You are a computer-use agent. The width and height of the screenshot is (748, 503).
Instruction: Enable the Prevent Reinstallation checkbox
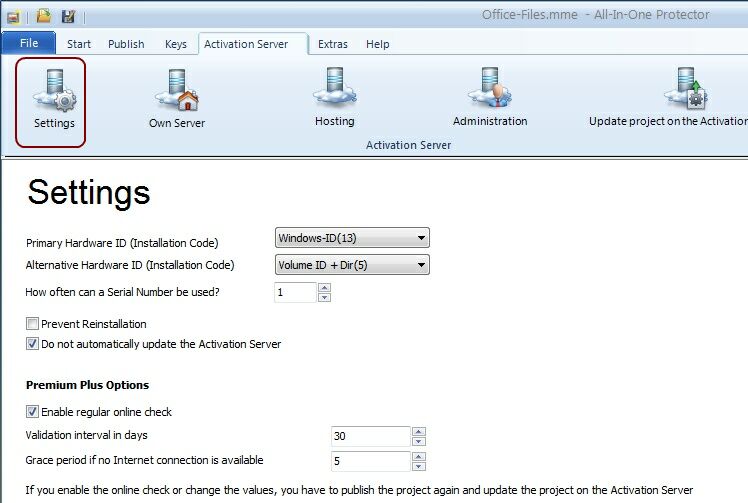[33, 324]
